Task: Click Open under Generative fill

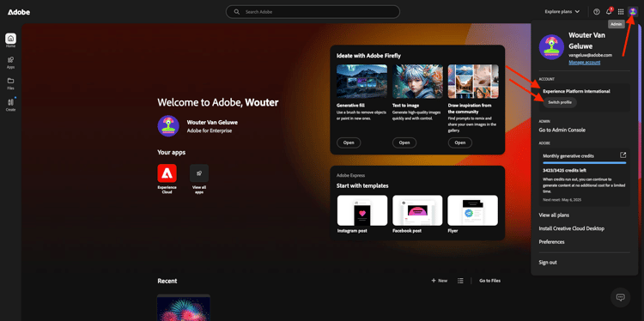Action: tap(349, 142)
